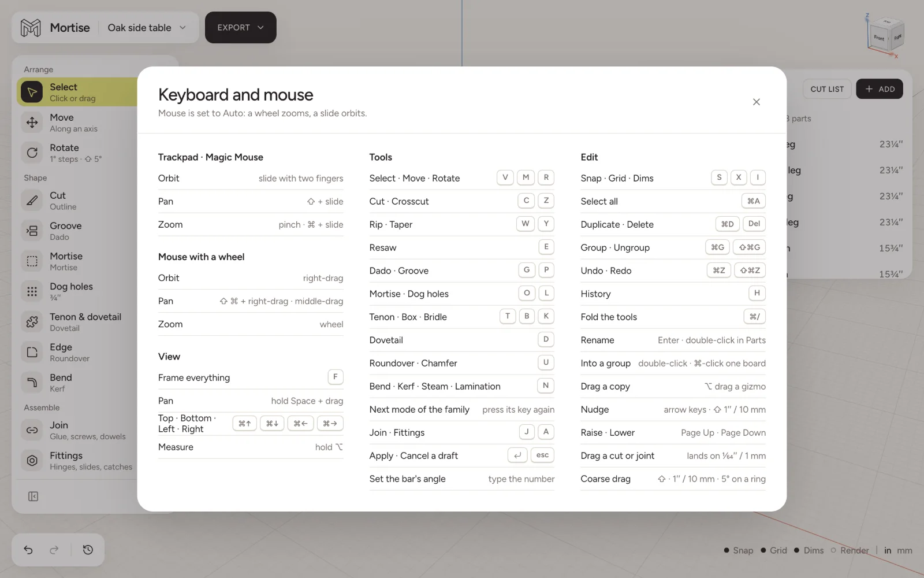
Task: Switch units to inches
Action: (888, 550)
